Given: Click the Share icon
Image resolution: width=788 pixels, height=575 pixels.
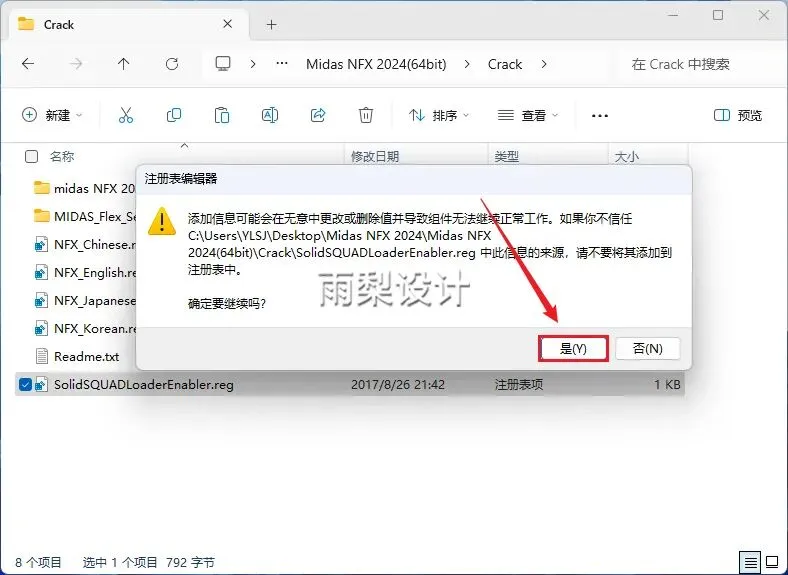Looking at the screenshot, I should coord(318,115).
